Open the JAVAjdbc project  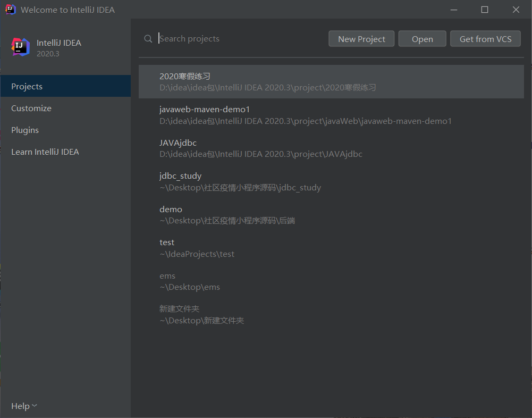331,148
